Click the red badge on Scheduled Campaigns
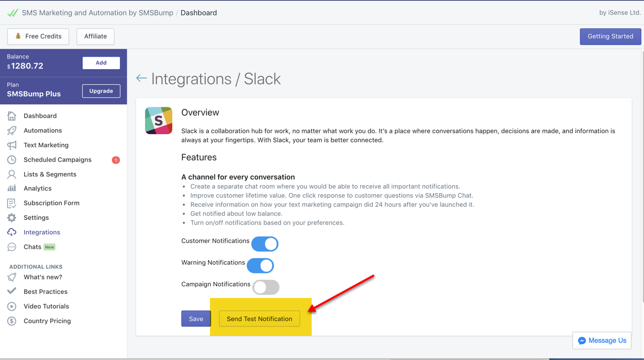Viewport: 644px width, 360px height. [x=116, y=160]
